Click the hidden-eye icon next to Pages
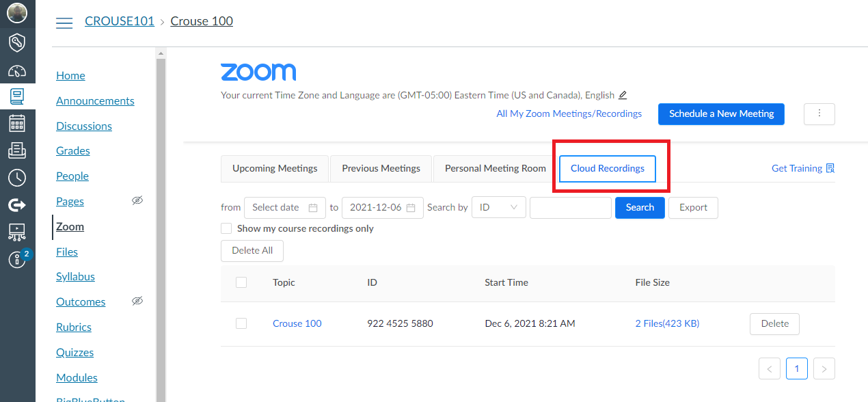 pos(137,201)
